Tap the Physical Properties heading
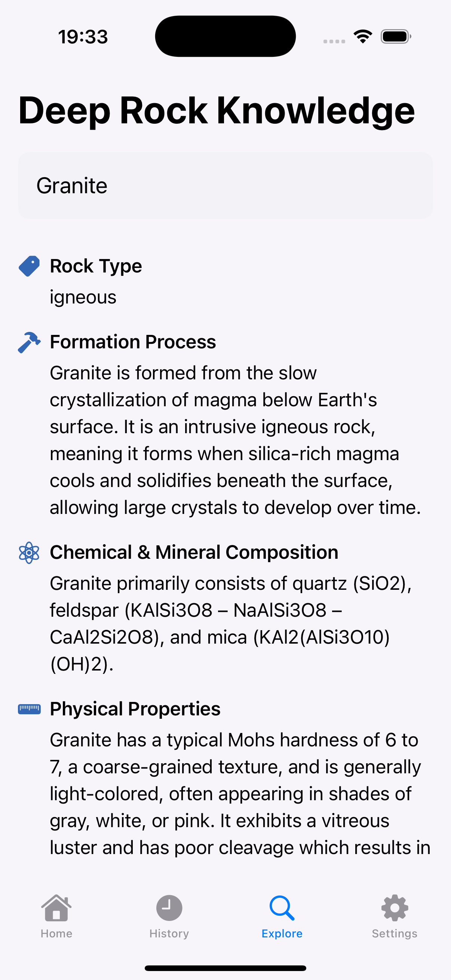This screenshot has width=451, height=980. (x=135, y=709)
